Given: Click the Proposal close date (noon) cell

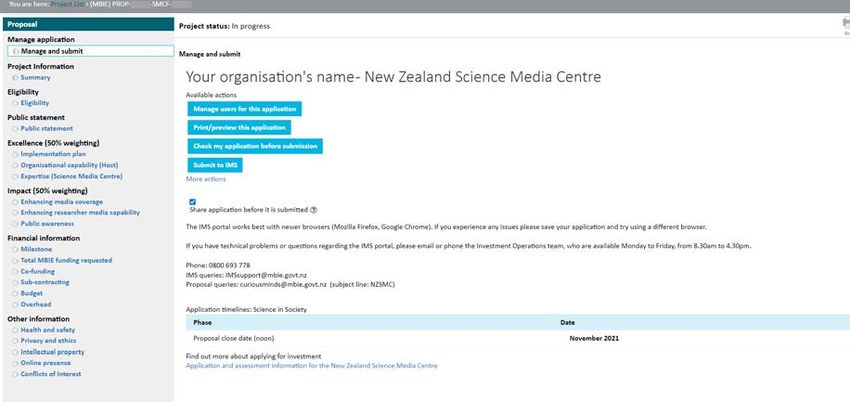Looking at the screenshot, I should [x=234, y=339].
